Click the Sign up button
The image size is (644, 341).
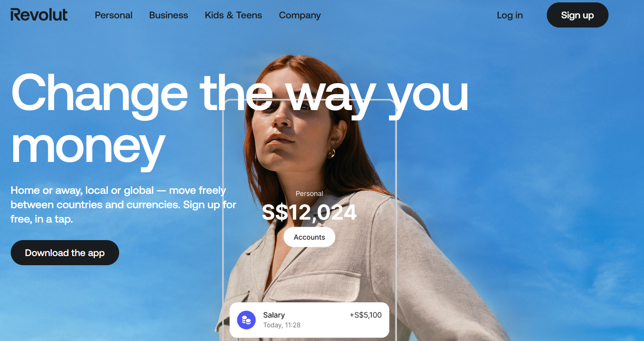577,15
